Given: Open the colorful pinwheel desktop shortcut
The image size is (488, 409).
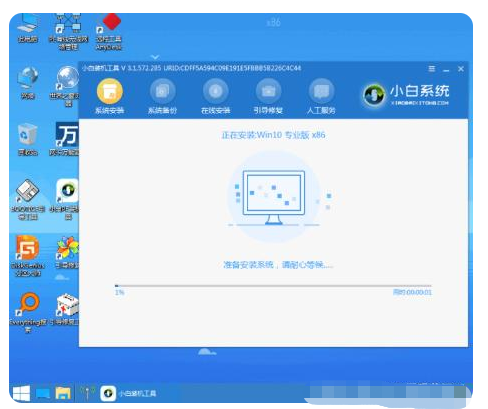Looking at the screenshot, I should (67, 253).
